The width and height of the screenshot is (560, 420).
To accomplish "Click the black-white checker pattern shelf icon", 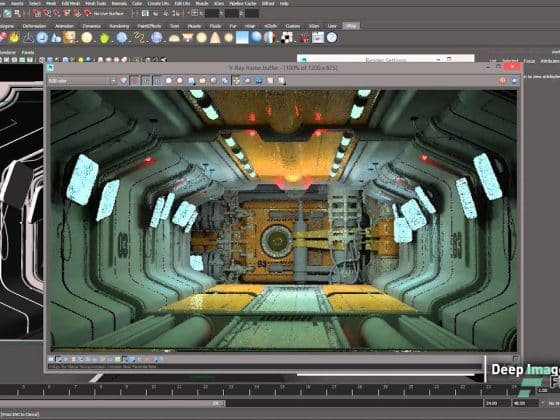I will click(287, 38).
